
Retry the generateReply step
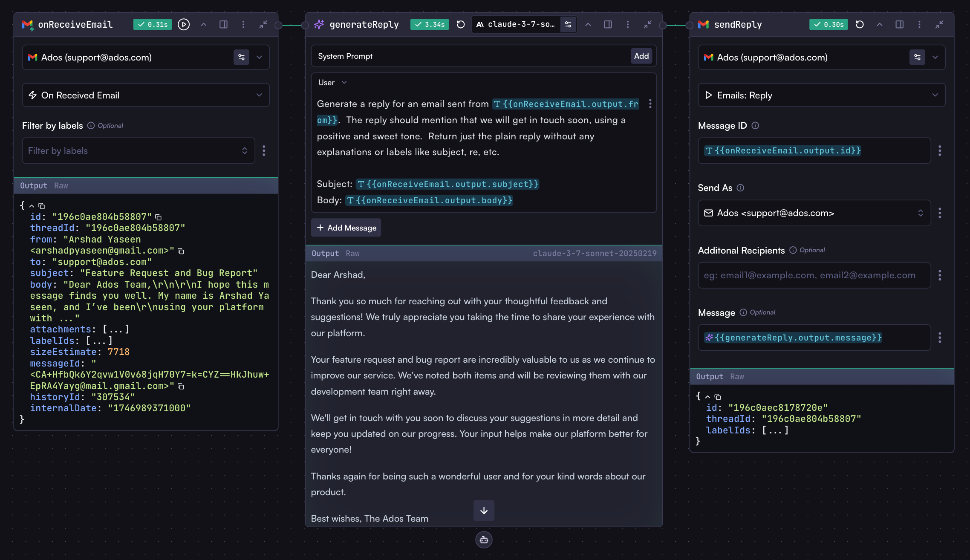click(x=460, y=24)
